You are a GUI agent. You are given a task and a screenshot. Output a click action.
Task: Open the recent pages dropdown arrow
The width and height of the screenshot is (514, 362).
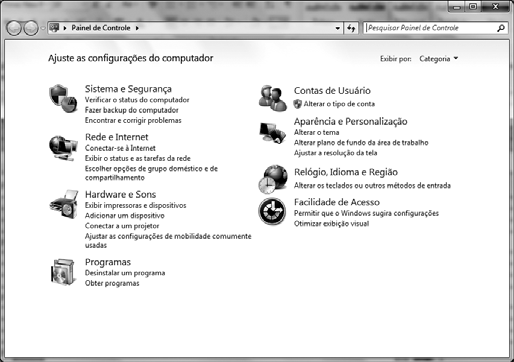tap(43, 28)
